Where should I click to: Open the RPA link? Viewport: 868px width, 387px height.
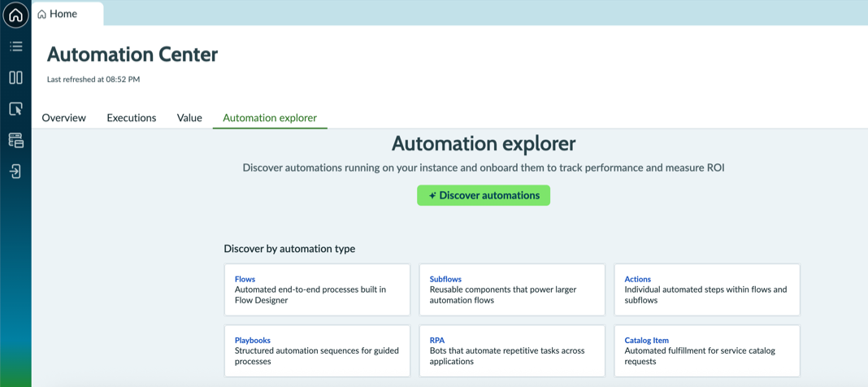437,341
